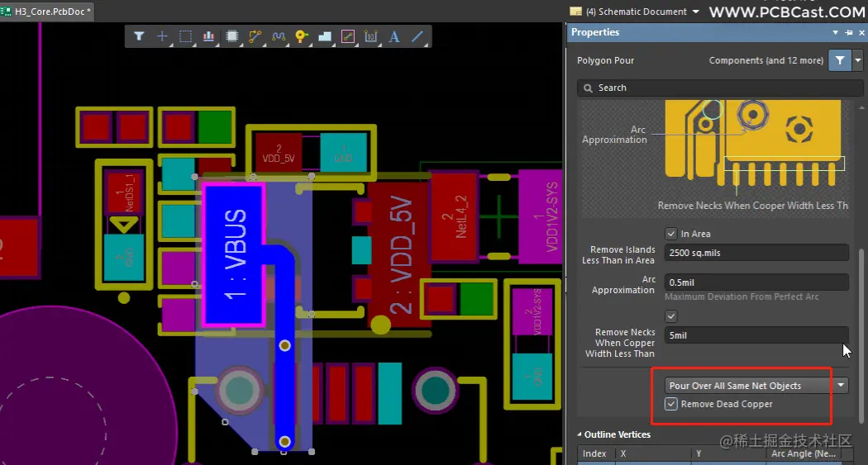Select the place text string A tool

(x=394, y=36)
